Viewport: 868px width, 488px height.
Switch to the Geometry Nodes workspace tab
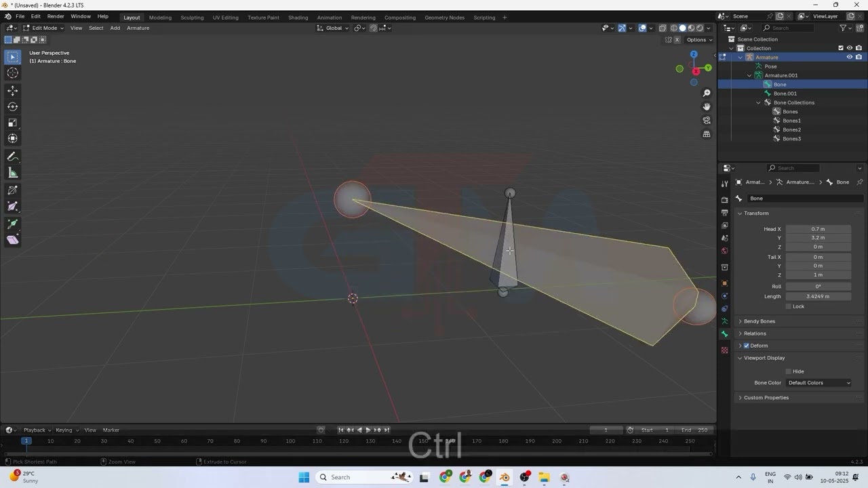point(444,18)
